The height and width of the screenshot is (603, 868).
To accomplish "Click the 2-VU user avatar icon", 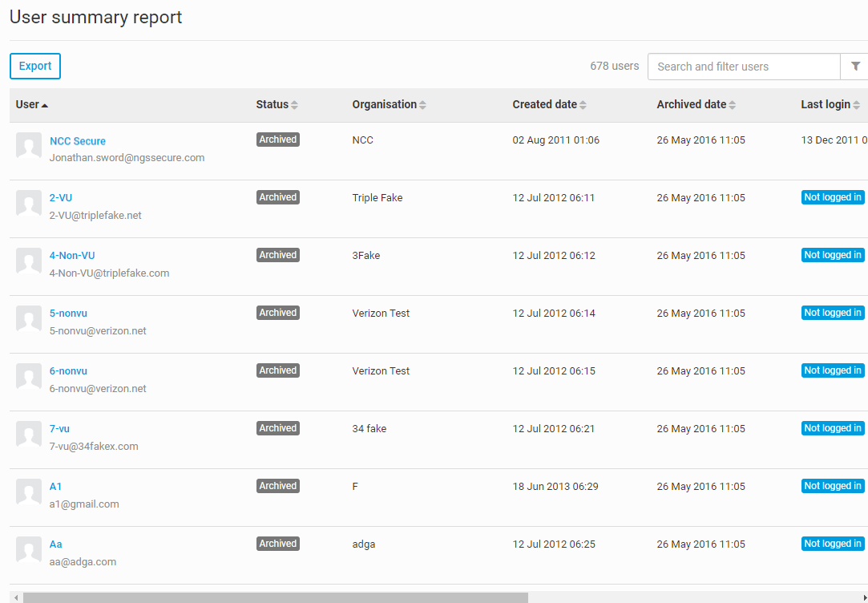I will [x=29, y=204].
